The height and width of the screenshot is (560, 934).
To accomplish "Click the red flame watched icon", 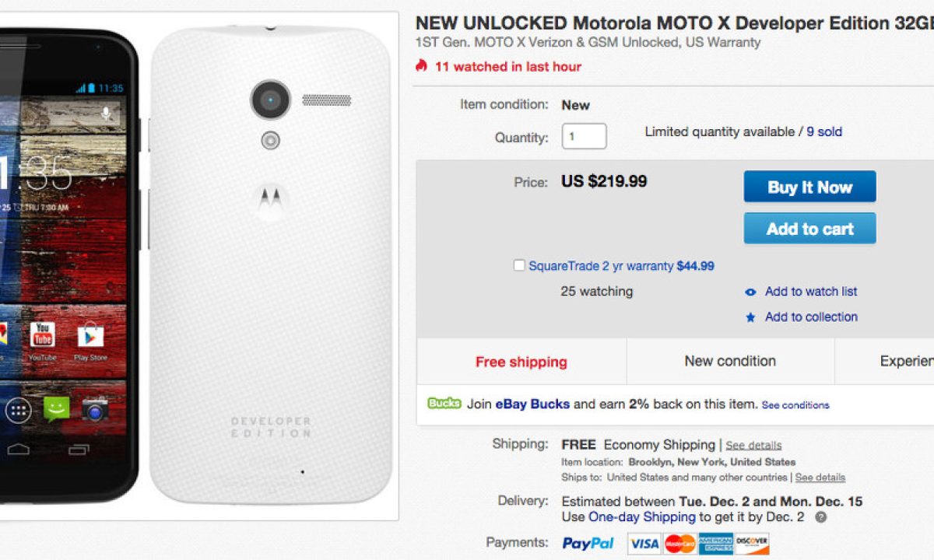I will (422, 66).
